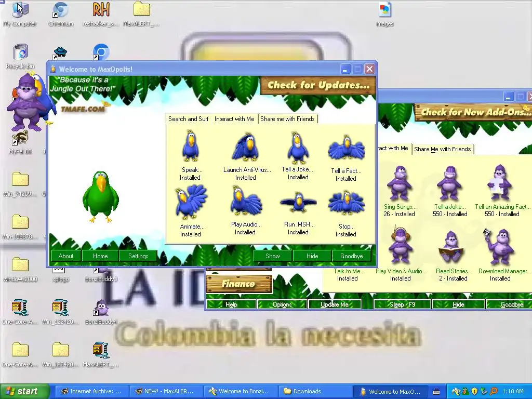
Task: Click the Finance wooden sign button
Action: pos(239,284)
